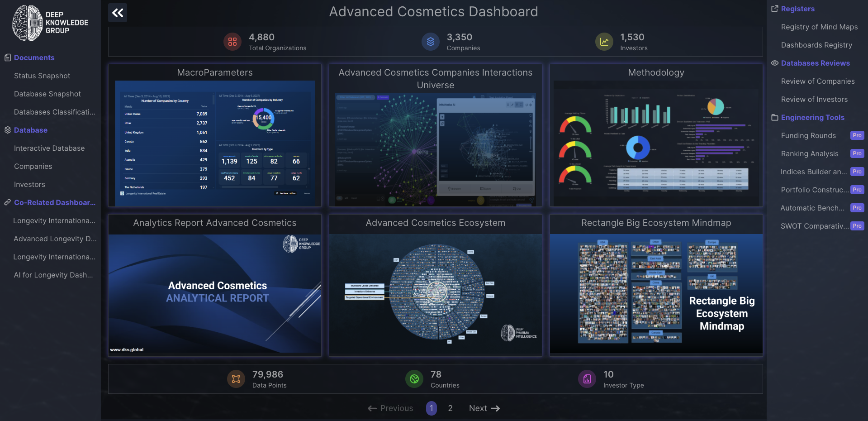868x421 pixels.
Task: Open Rectangle Big Ecosystem Mindmap thumbnail
Action: click(x=656, y=293)
